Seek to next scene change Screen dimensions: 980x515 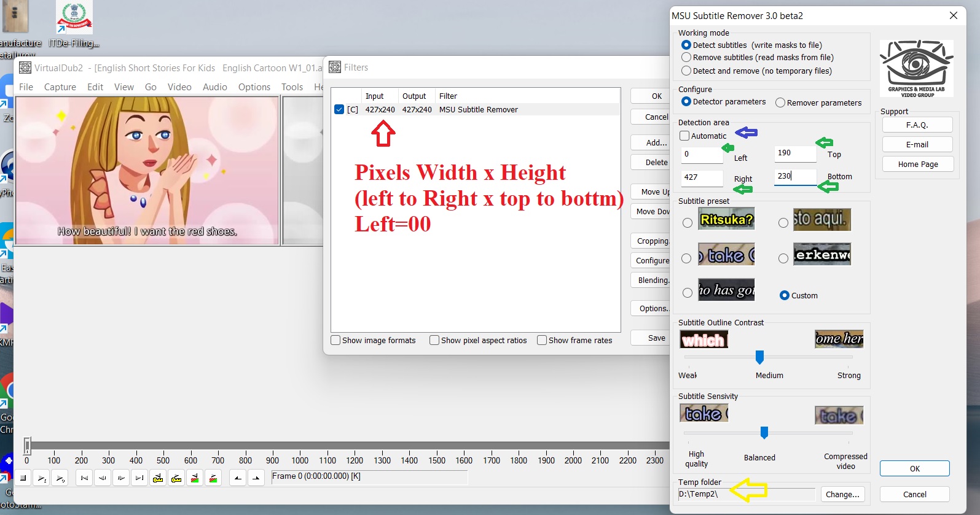[x=213, y=478]
